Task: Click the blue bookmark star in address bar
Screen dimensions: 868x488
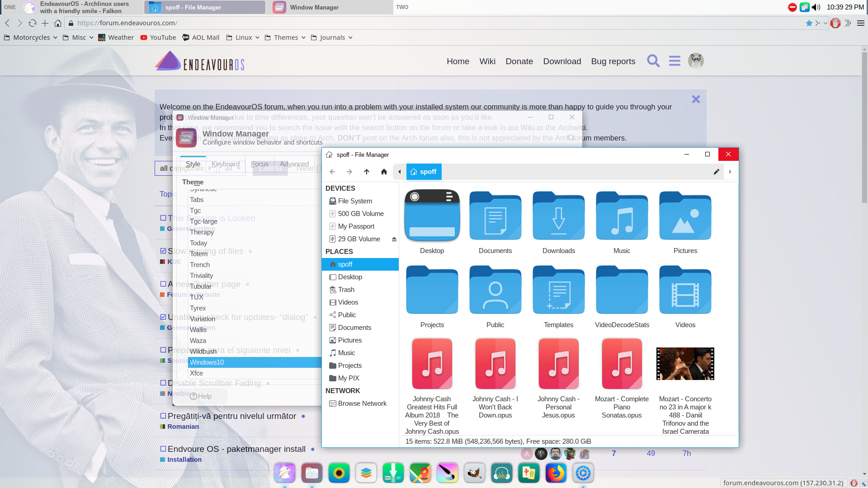Action: (809, 23)
